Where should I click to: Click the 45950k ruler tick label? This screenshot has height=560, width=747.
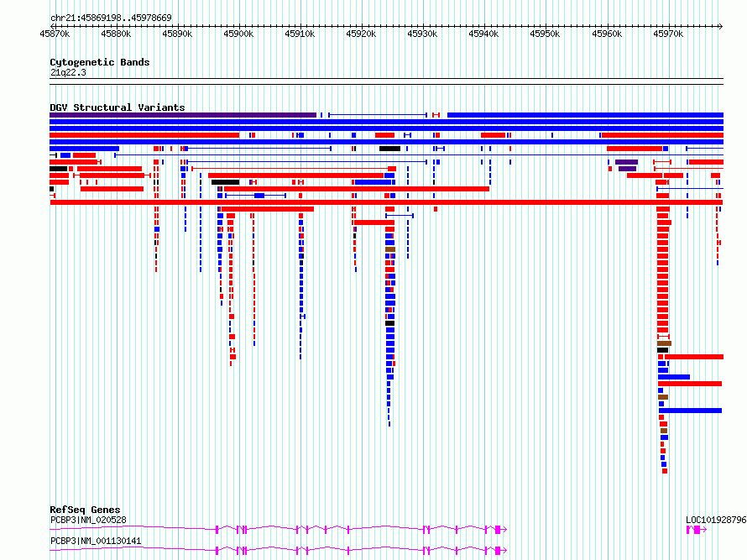pos(545,34)
